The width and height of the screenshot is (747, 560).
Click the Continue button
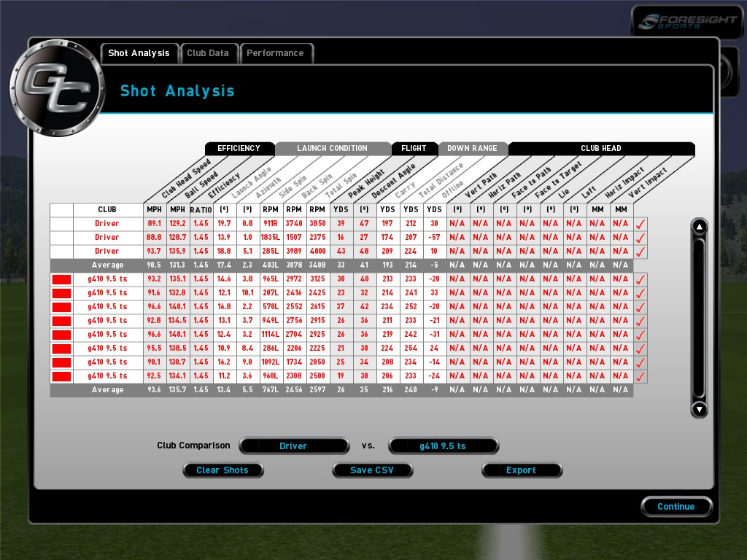[676, 507]
